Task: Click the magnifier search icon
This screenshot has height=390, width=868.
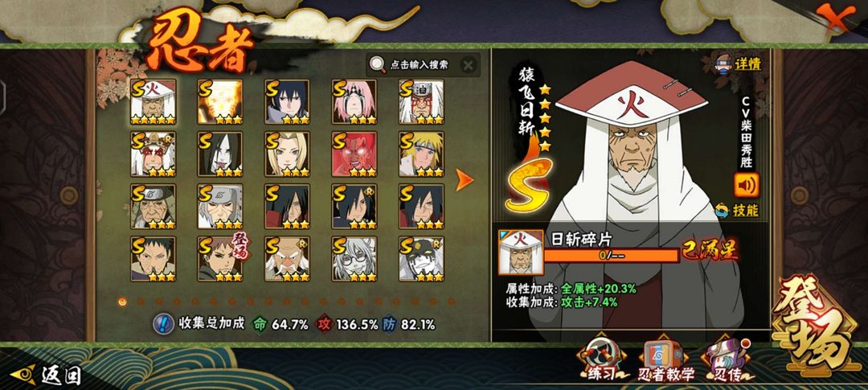Action: pyautogui.click(x=378, y=64)
